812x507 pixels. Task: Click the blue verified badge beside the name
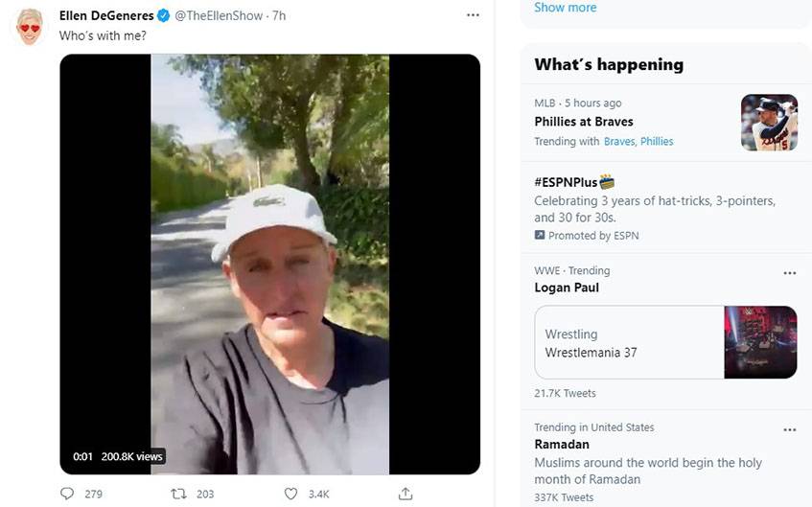(x=164, y=16)
